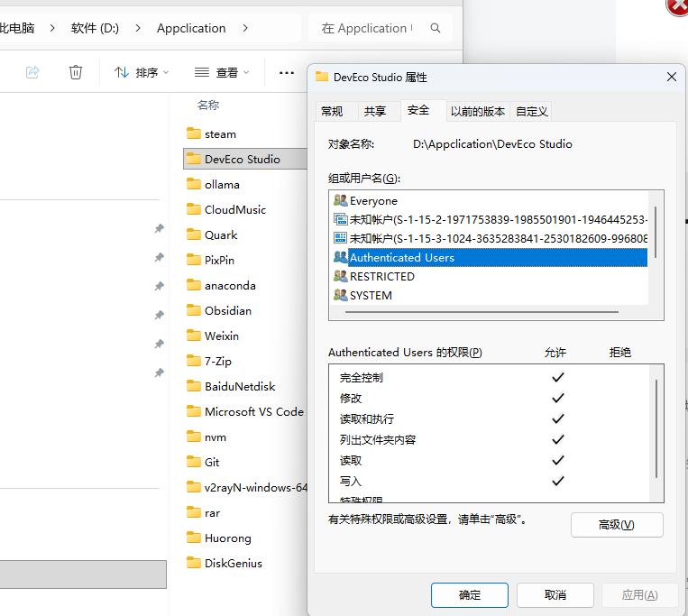Switch to the 常规 tab
This screenshot has height=616, width=688.
[x=332, y=112]
